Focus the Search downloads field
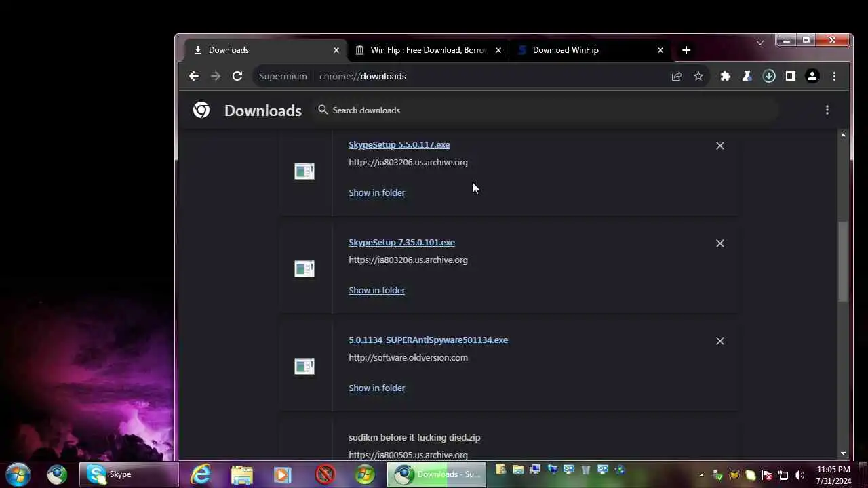The height and width of the screenshot is (488, 868). click(546, 110)
